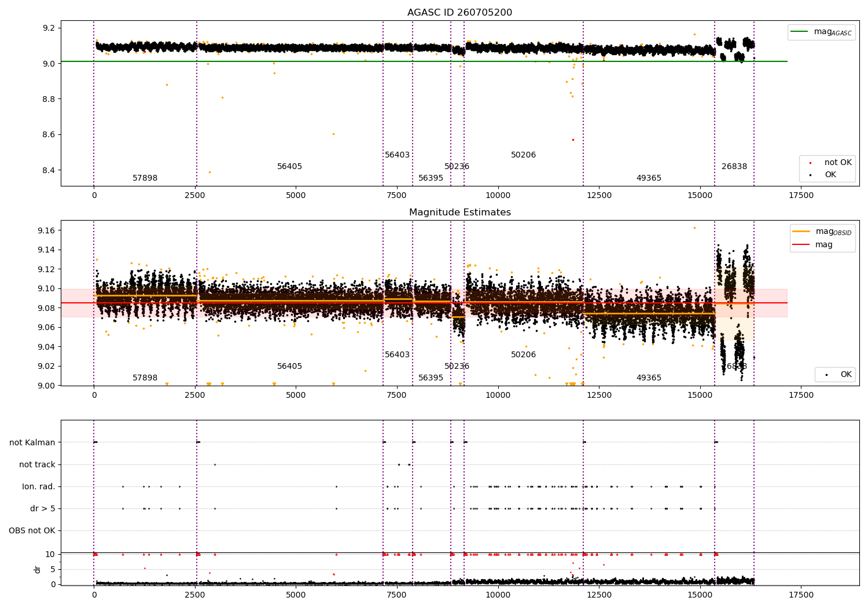Click obsid label 49365 in the AGASC plot

click(649, 178)
